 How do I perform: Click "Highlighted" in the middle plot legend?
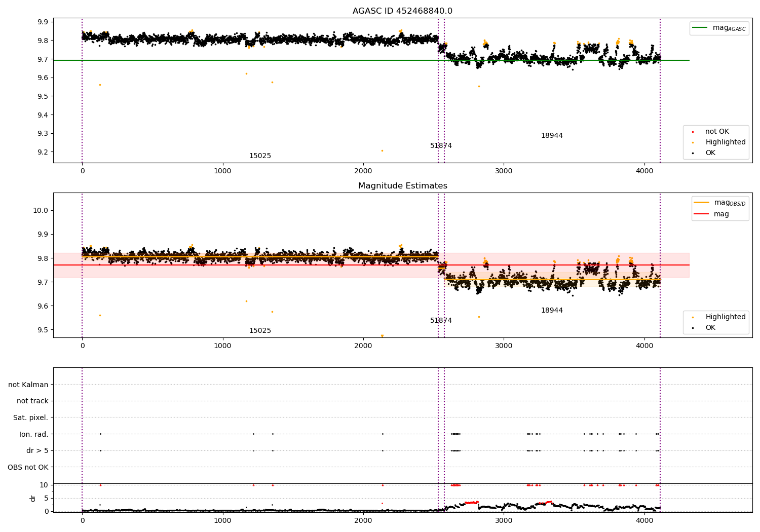(x=725, y=317)
